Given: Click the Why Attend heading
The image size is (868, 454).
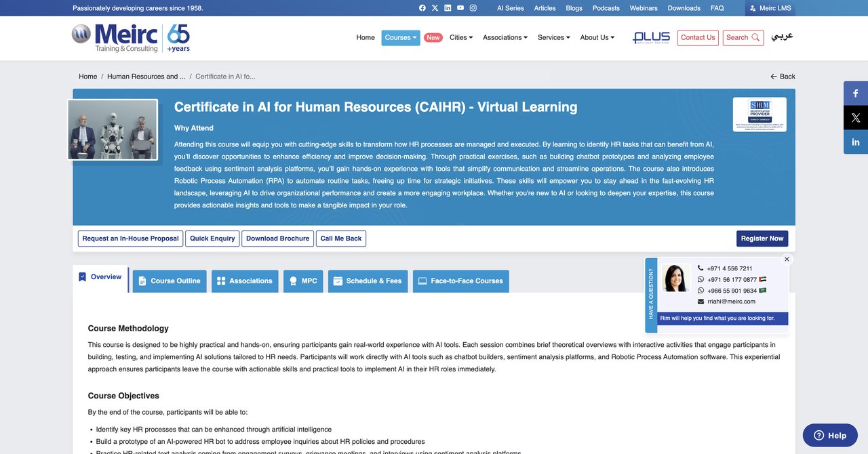Looking at the screenshot, I should (x=194, y=128).
